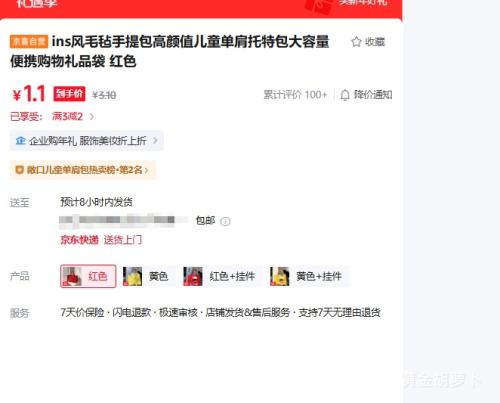Click the 到手价 price tag badge
The image size is (500, 403).
coord(69,94)
